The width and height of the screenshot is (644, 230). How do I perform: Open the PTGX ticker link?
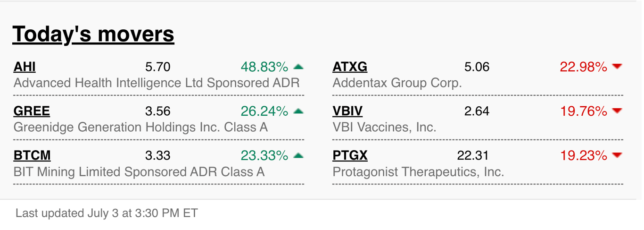click(350, 155)
